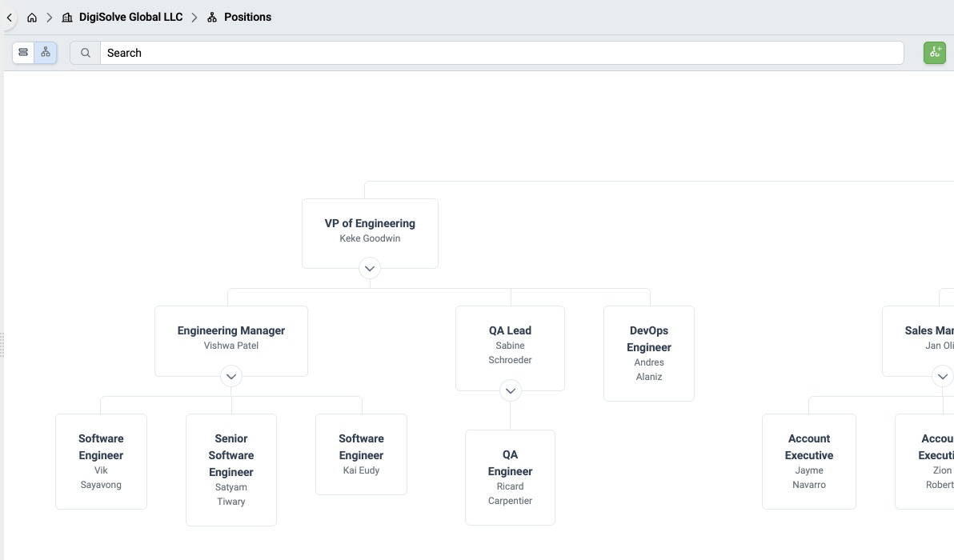This screenshot has height=560, width=954.
Task: Open the Account Executive Zion card
Action: coord(925,462)
